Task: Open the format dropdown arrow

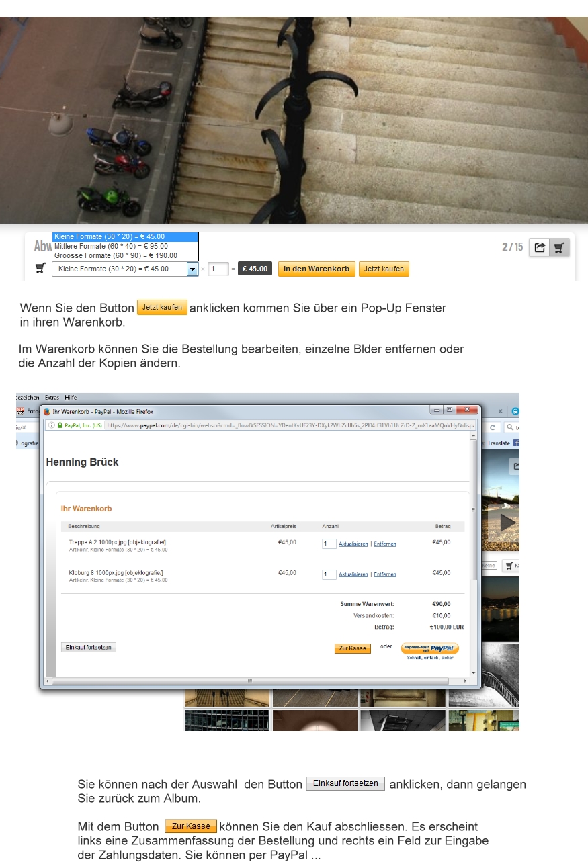Action: tap(192, 269)
